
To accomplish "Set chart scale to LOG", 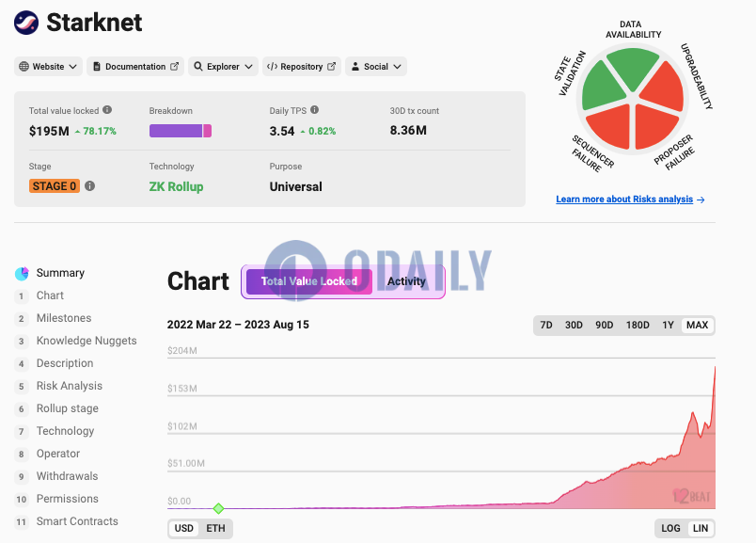I will (670, 529).
